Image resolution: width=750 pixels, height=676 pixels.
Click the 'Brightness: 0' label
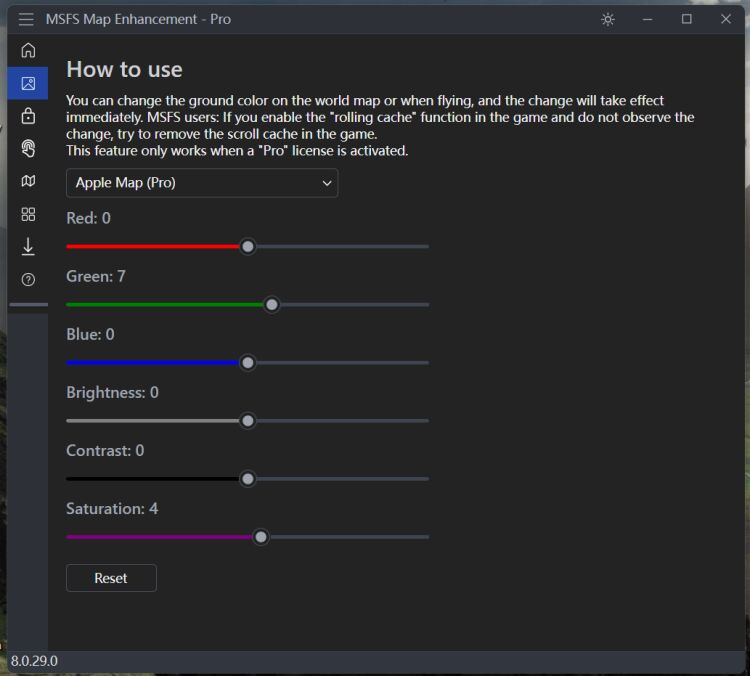112,392
